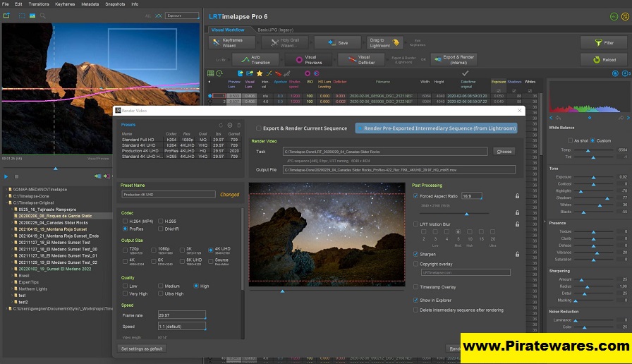Switch to Basic/JPG (legacy) tab
This screenshot has width=632, height=364.
click(277, 30)
